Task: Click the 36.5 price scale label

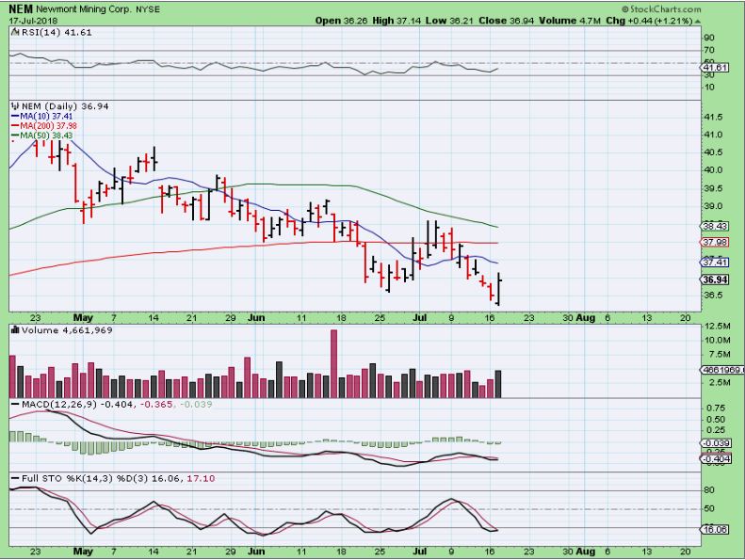Action: tap(713, 295)
